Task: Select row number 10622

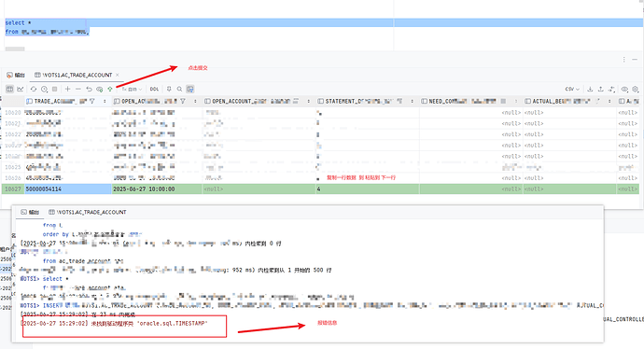Action: 13,134
